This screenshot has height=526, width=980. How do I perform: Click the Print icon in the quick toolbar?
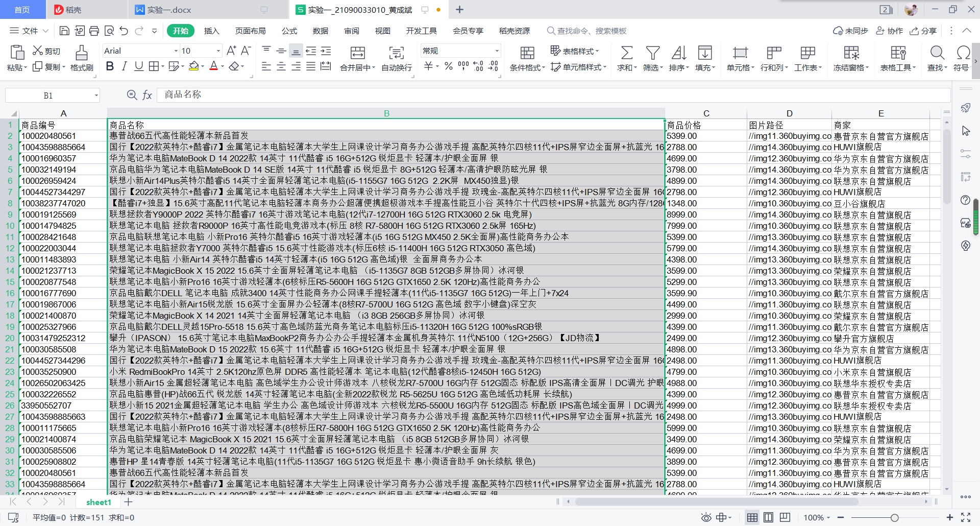(x=94, y=31)
